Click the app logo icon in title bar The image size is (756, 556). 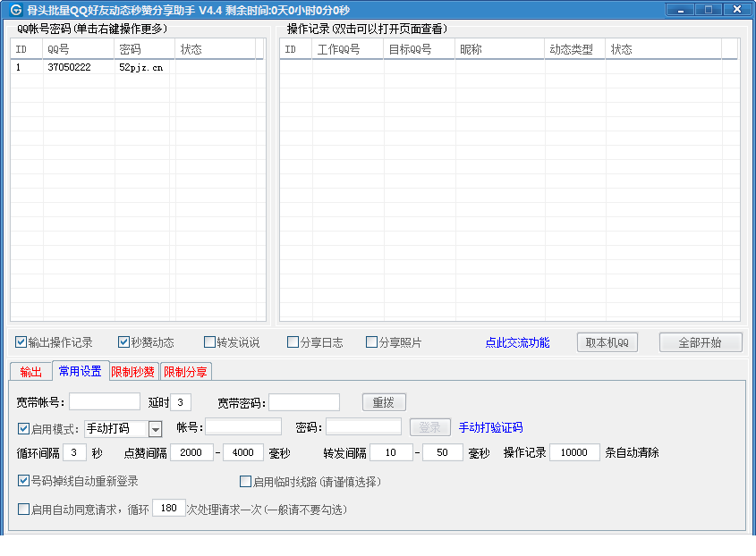coord(16,10)
